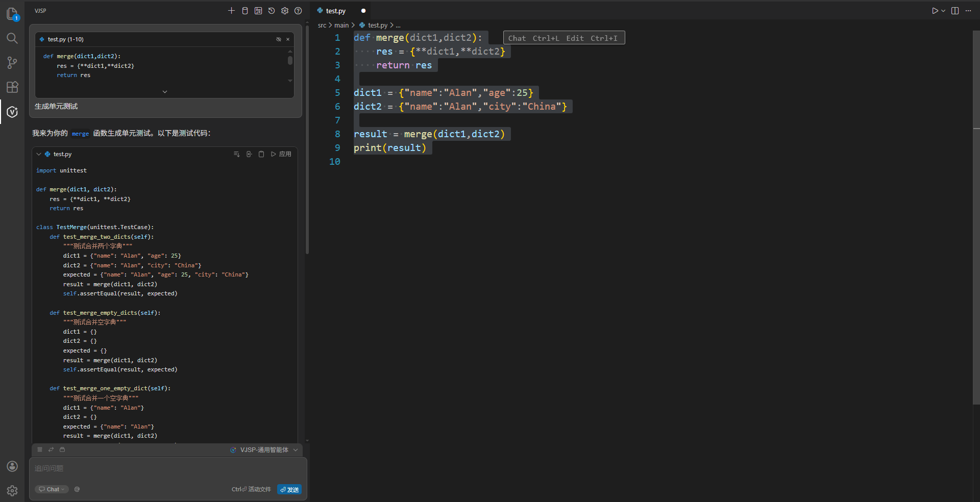Open chat history in VJSP panel
Screen dimensions: 980x502
tap(272, 11)
